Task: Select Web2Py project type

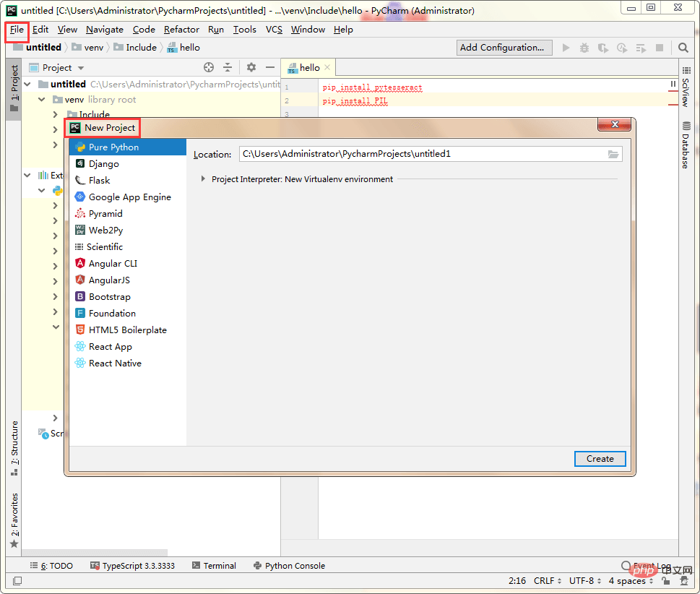Action: tap(128, 230)
